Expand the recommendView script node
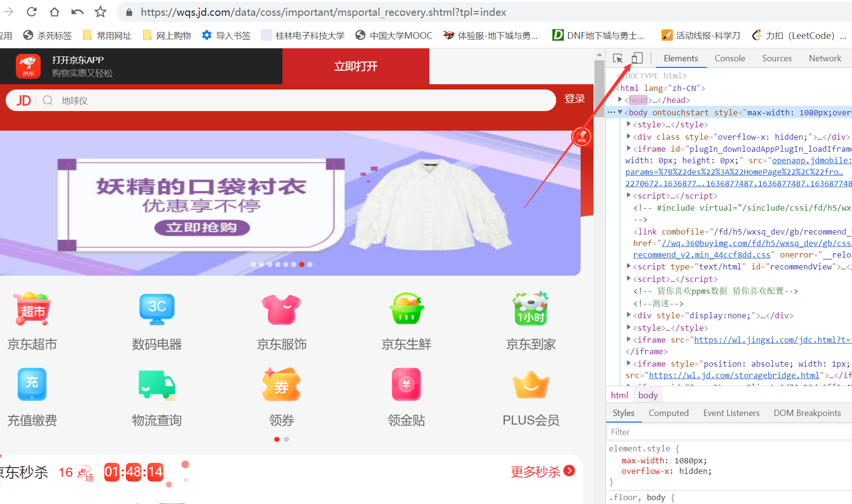Viewport: 852px width, 504px height. 628,266
